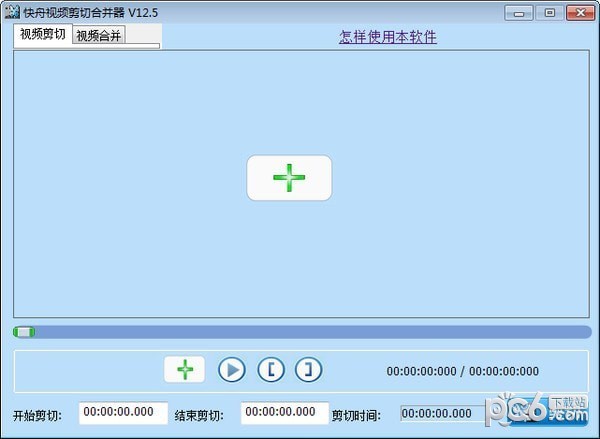Image resolution: width=600 pixels, height=439 pixels.
Task: Click the large green plus in the preview area
Action: click(x=289, y=178)
